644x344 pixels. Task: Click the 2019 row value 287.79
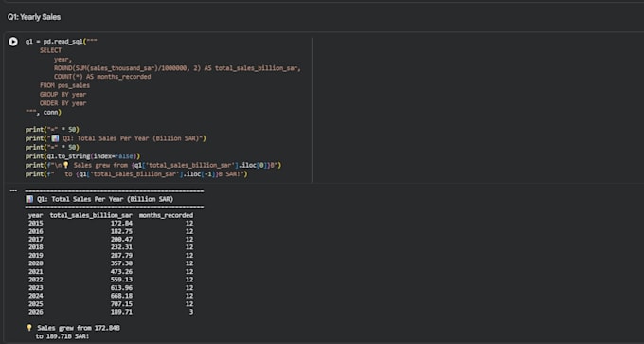[x=121, y=256]
